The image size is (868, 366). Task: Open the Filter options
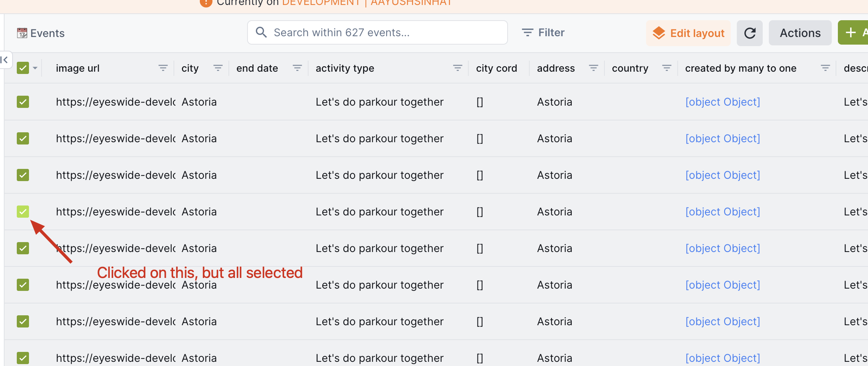[543, 33]
